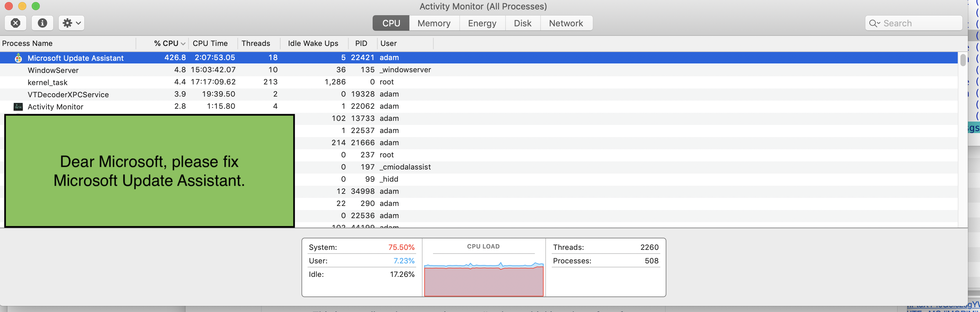
Task: Click the 426.8 CPU percentage value
Action: point(175,57)
